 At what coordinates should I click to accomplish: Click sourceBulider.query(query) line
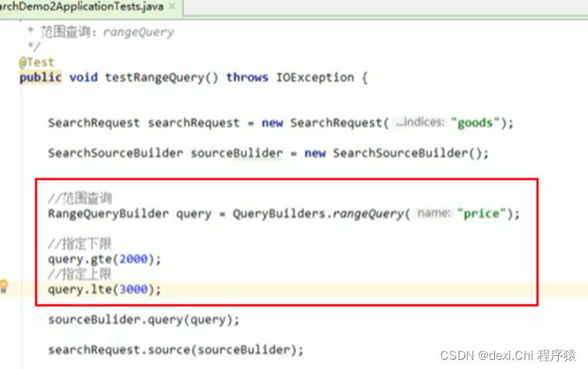click(x=144, y=320)
